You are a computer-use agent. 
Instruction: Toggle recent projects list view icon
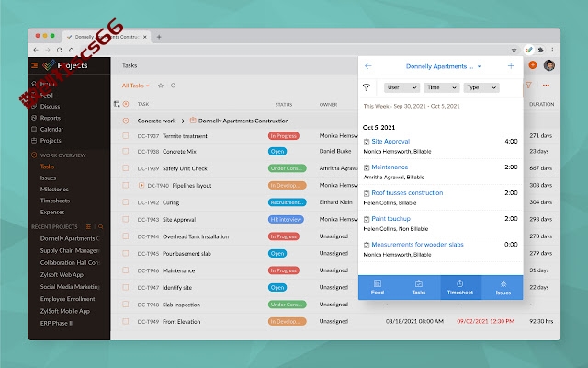click(88, 227)
